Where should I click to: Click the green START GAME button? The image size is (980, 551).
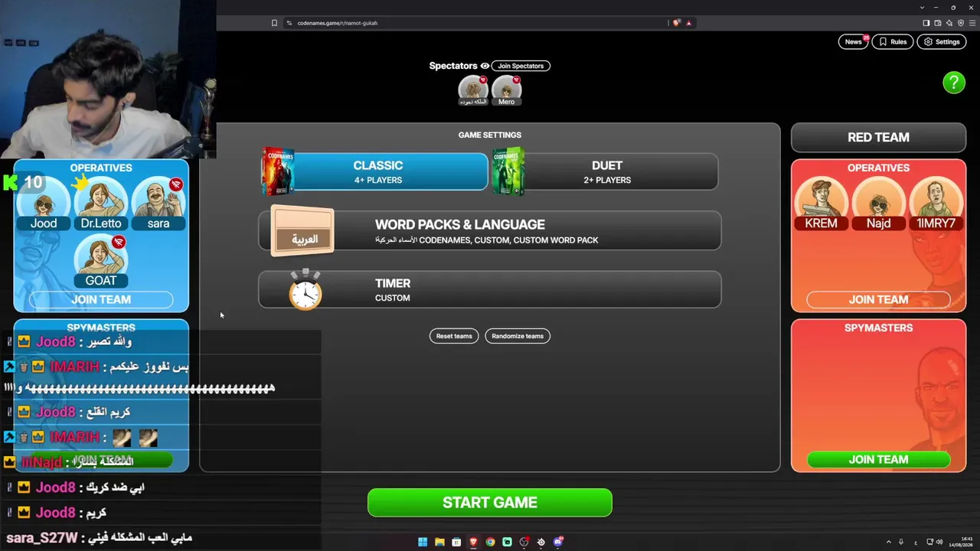pyautogui.click(x=490, y=503)
